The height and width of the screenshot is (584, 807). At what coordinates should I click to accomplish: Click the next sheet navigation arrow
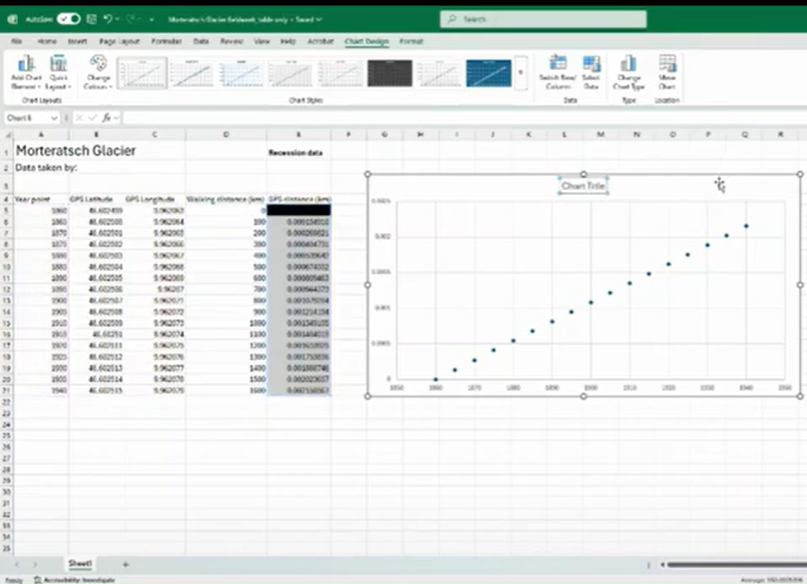point(35,564)
